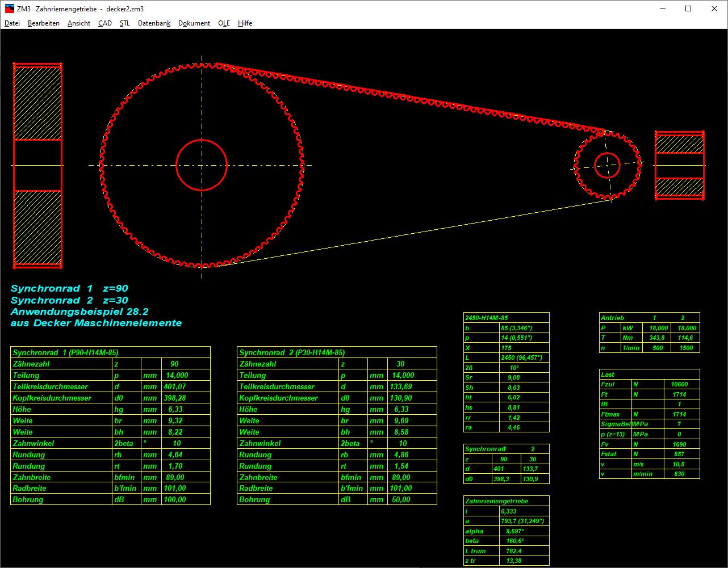728x568 pixels.
Task: Expand the Datenbank menu
Action: [154, 23]
